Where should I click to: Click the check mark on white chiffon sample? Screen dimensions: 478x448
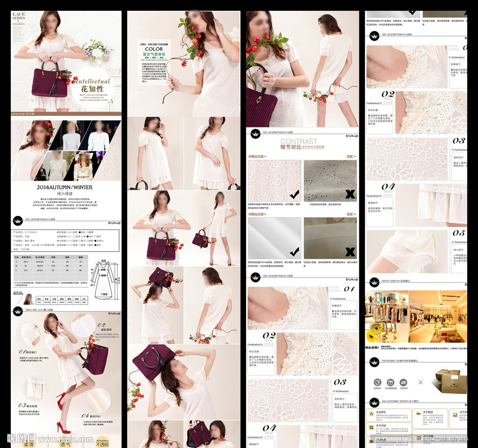pyautogui.click(x=295, y=252)
